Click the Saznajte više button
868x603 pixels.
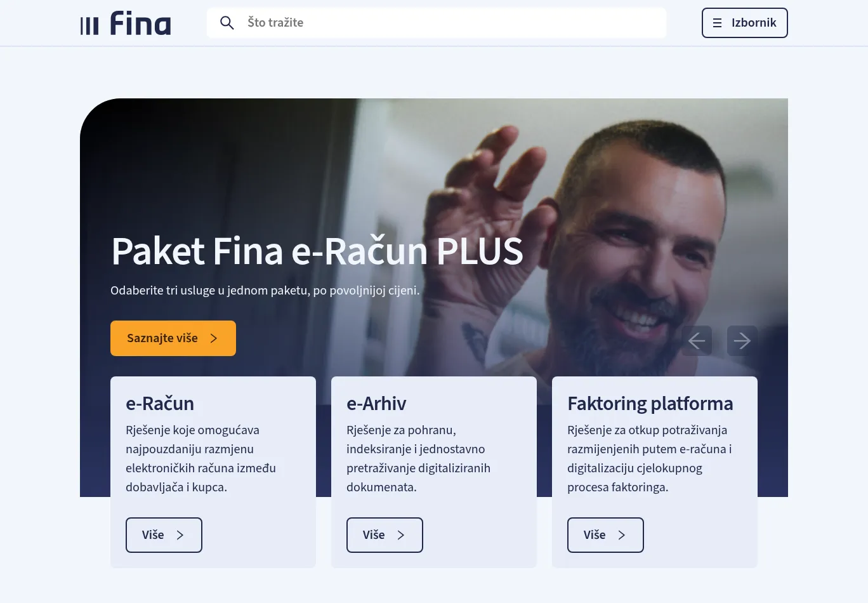pyautogui.click(x=173, y=338)
